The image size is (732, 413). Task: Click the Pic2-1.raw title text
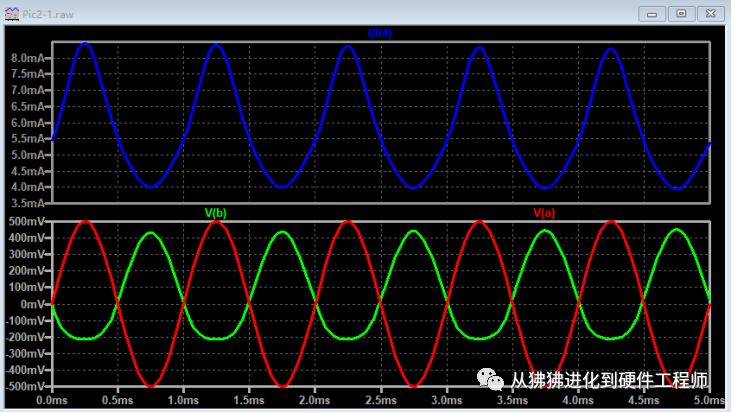[x=48, y=14]
